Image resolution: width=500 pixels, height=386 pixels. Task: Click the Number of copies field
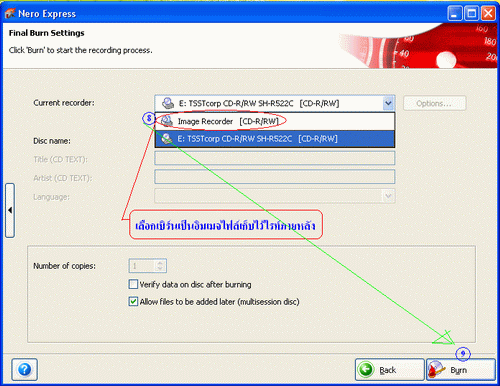click(x=147, y=266)
